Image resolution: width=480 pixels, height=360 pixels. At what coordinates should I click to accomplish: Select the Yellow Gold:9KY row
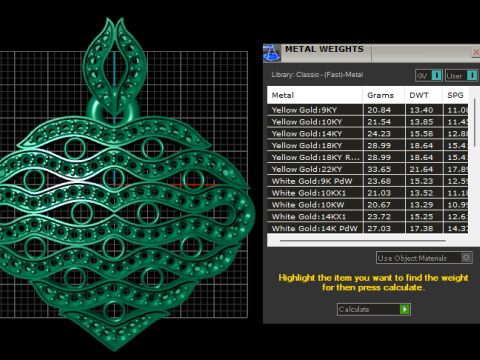click(368, 110)
